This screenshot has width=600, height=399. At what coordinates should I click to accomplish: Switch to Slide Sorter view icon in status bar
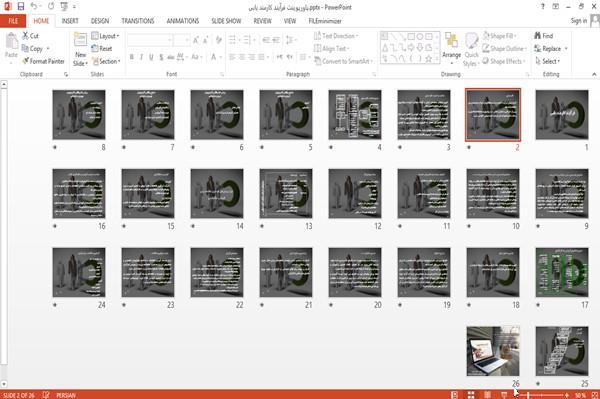coord(471,395)
